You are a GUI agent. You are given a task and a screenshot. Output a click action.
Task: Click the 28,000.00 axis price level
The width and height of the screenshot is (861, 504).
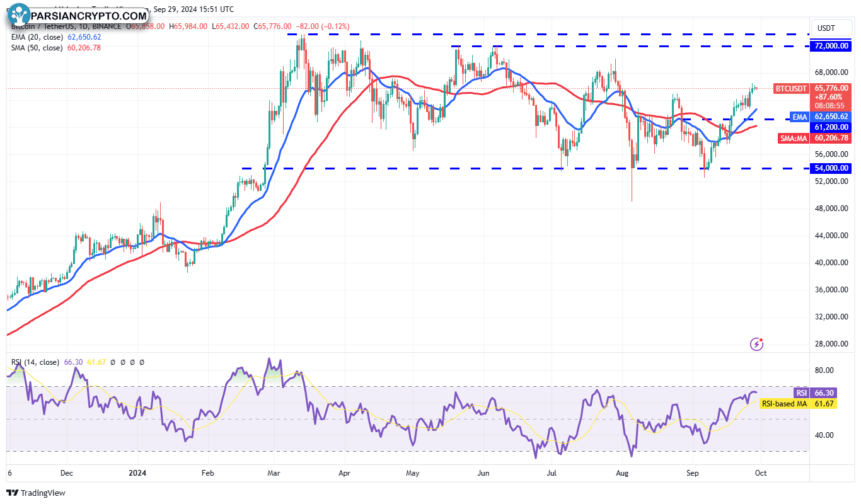pyautogui.click(x=831, y=344)
